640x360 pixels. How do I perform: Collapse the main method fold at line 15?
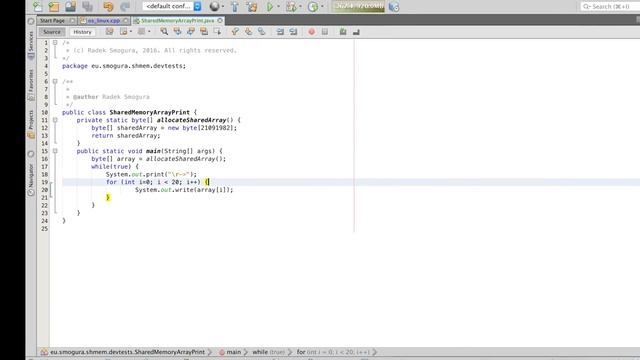pos(55,151)
